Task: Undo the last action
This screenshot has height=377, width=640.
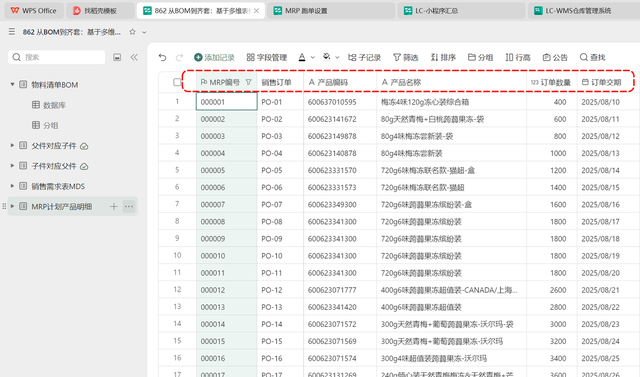Action: [162, 58]
